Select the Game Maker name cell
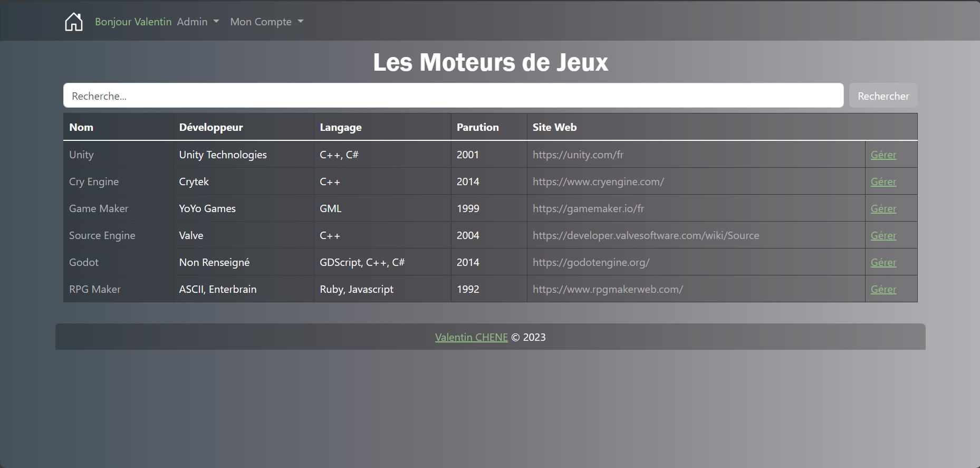 coord(119,208)
